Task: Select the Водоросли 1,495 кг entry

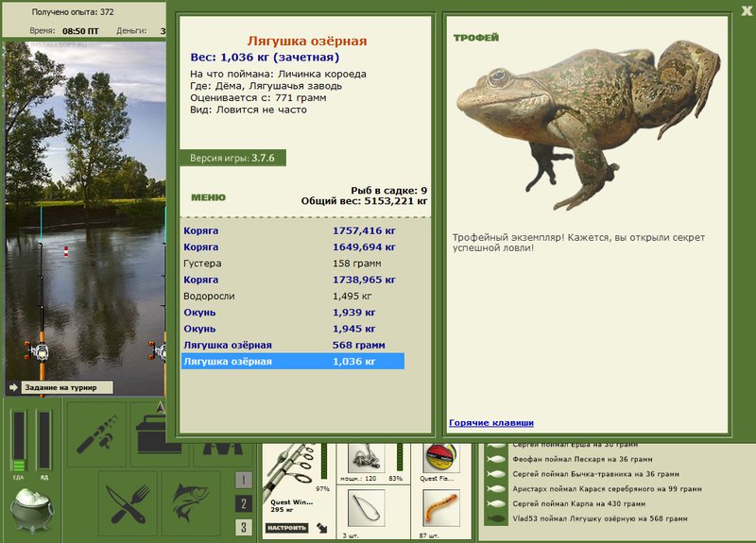Action: 293,296
